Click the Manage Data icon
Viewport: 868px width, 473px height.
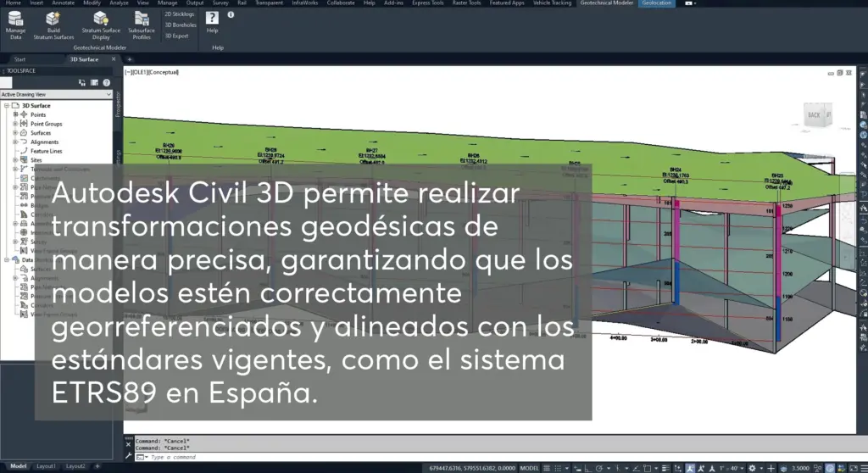pyautogui.click(x=15, y=19)
